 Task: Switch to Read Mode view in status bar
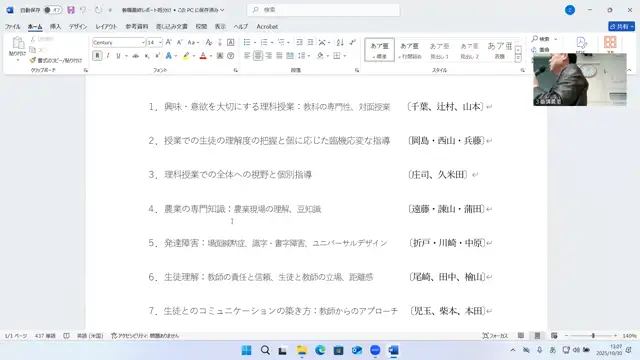pyautogui.click(x=521, y=336)
